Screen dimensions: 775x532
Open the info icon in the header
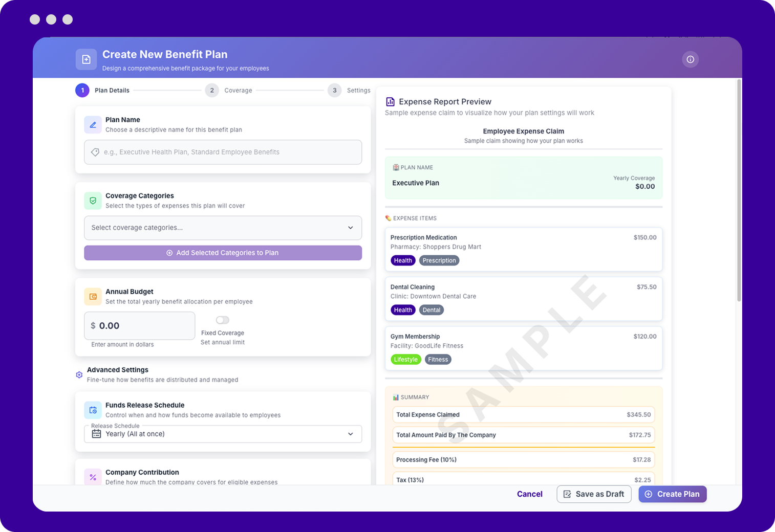point(690,59)
